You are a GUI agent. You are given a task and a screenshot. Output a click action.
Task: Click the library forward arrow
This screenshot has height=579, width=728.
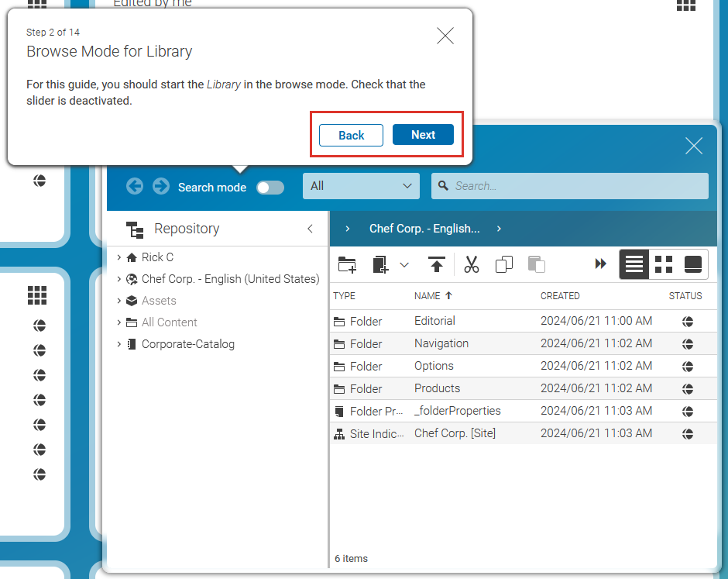point(161,186)
